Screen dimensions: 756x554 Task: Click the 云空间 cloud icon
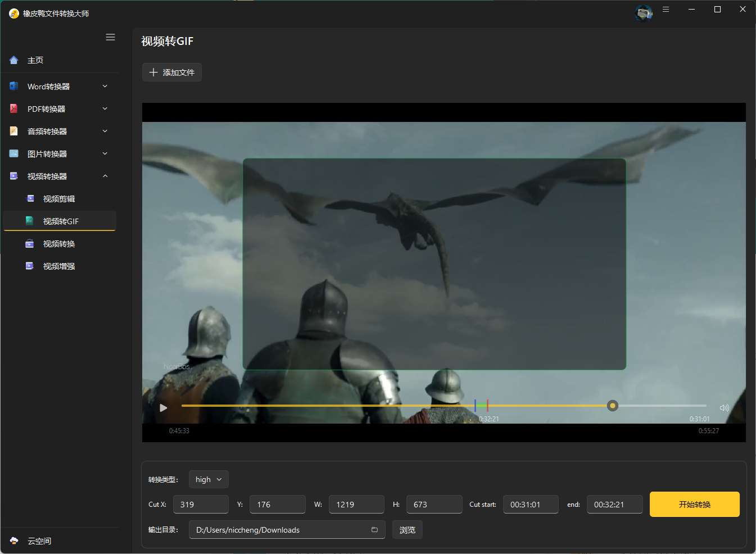14,541
